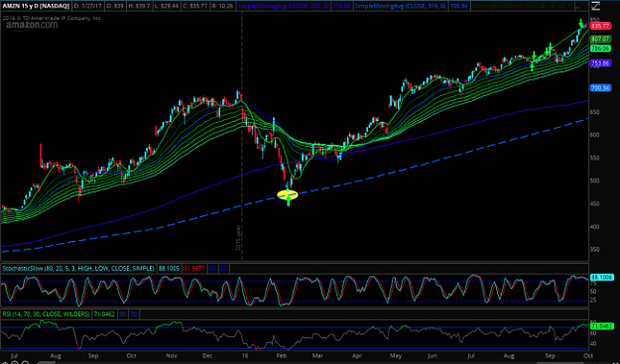620x364 pixels.
Task: Click the blue 700.34 price-axis bubble
Action: 599,87
